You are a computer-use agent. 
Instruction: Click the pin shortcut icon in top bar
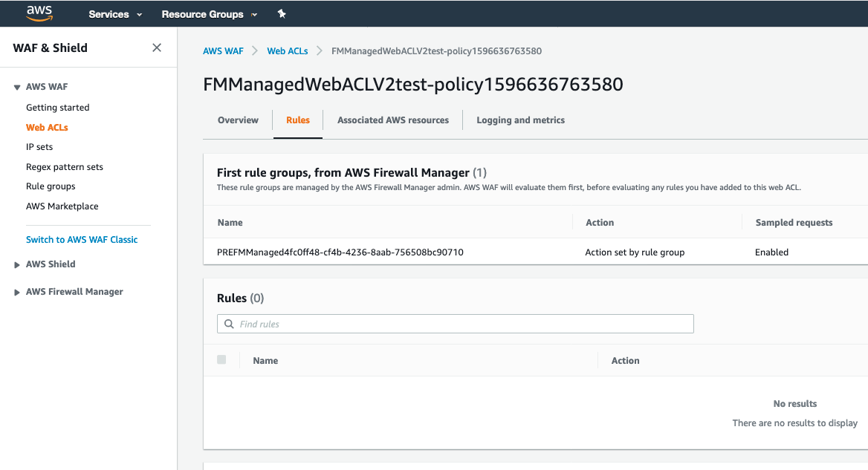(x=282, y=14)
